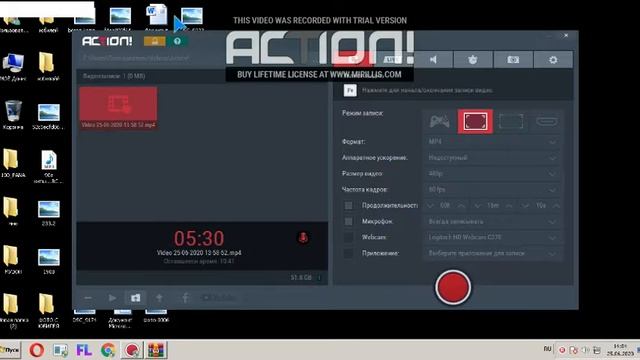This screenshot has height=360, width=640.
Task: Open the benchmark tab in Action!
Action: [473, 60]
